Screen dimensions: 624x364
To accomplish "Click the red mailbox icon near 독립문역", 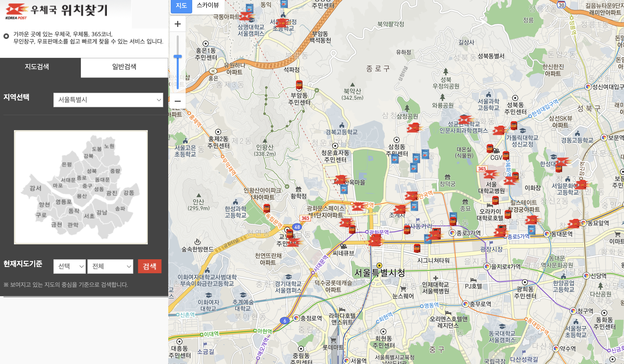I will point(267,208).
